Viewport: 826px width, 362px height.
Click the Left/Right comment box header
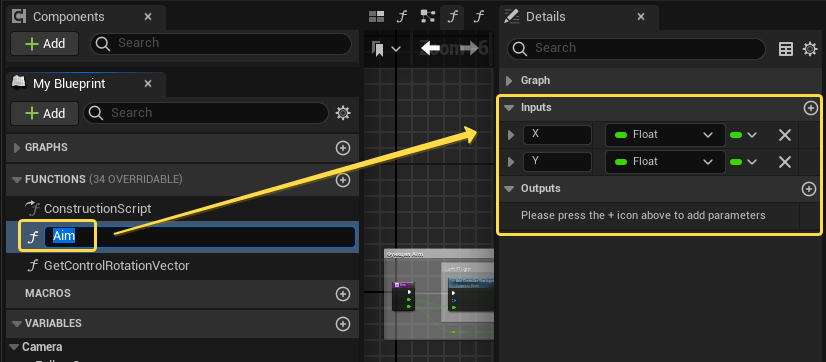coord(467,268)
